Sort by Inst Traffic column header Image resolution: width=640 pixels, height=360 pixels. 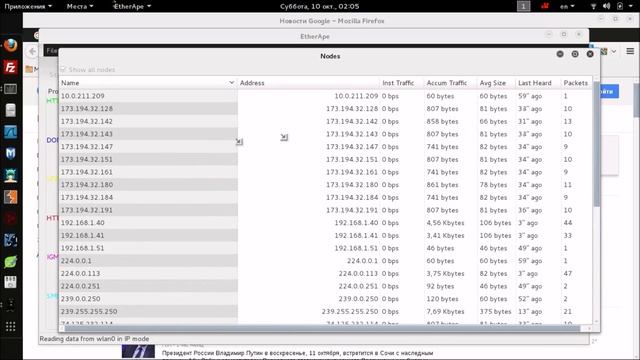click(x=402, y=83)
